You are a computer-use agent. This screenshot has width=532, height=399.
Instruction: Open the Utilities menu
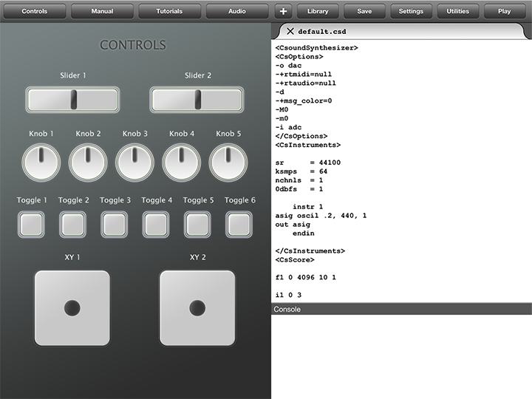[458, 11]
